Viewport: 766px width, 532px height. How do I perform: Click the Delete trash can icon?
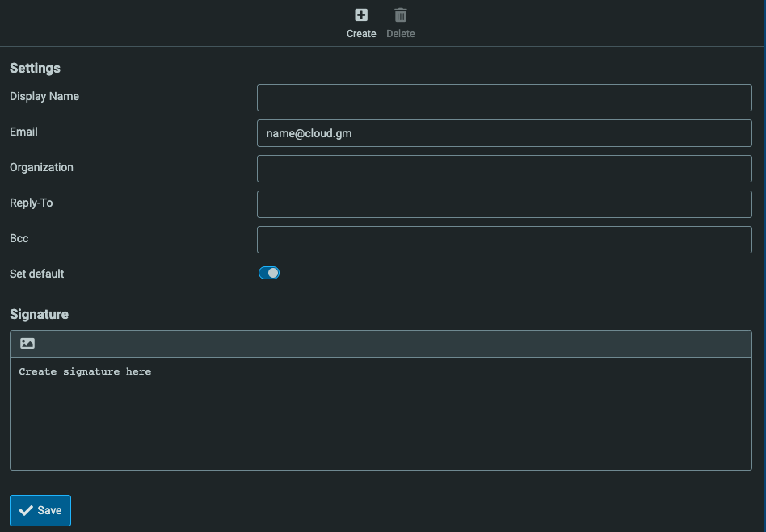point(400,15)
